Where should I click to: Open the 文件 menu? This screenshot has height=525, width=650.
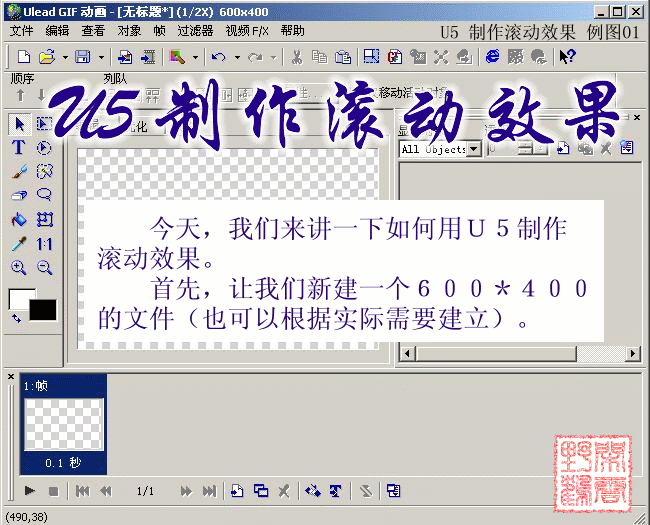(21, 31)
